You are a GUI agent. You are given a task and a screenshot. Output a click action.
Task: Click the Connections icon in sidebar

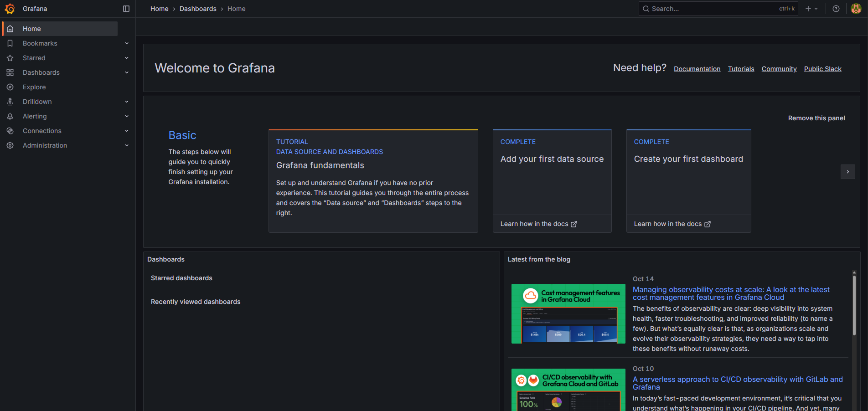point(10,131)
